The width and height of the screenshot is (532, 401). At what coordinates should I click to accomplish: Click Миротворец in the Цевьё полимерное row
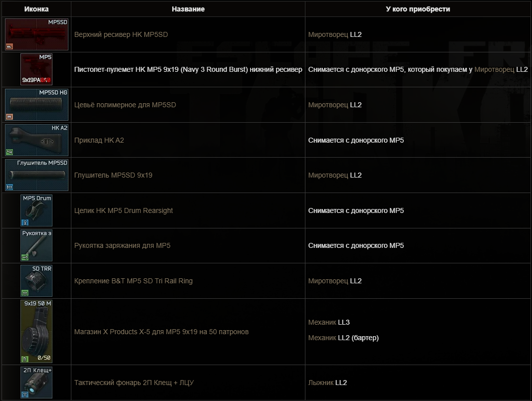[x=328, y=105]
